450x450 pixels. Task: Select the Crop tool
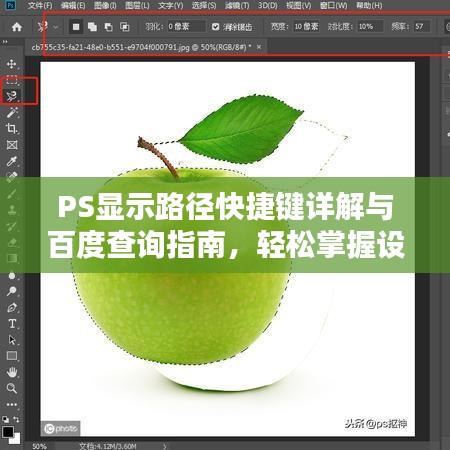coord(12,128)
